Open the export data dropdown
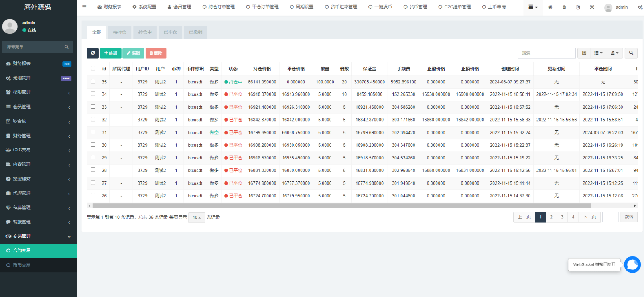 pos(614,53)
